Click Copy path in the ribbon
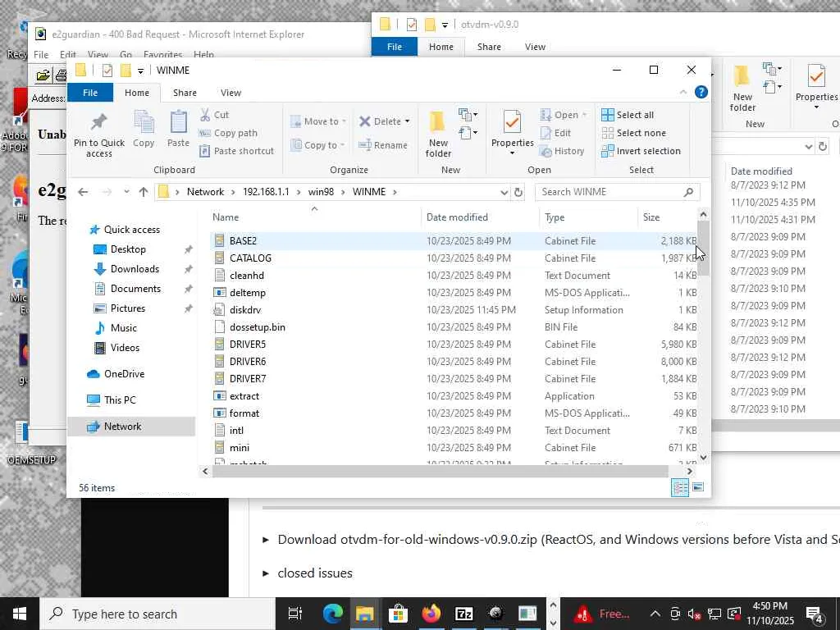The image size is (840, 630). 228,133
